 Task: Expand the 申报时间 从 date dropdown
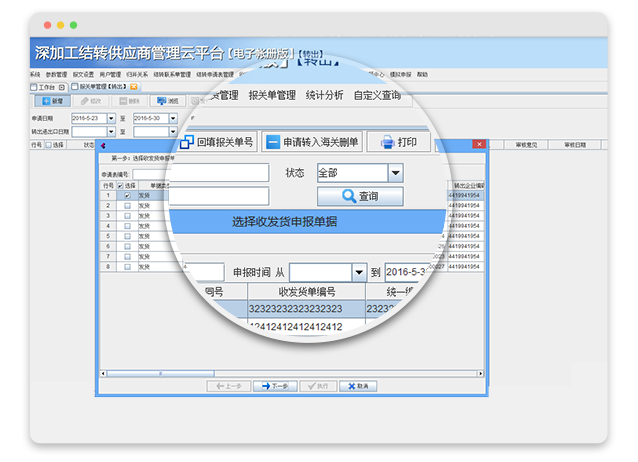point(358,272)
